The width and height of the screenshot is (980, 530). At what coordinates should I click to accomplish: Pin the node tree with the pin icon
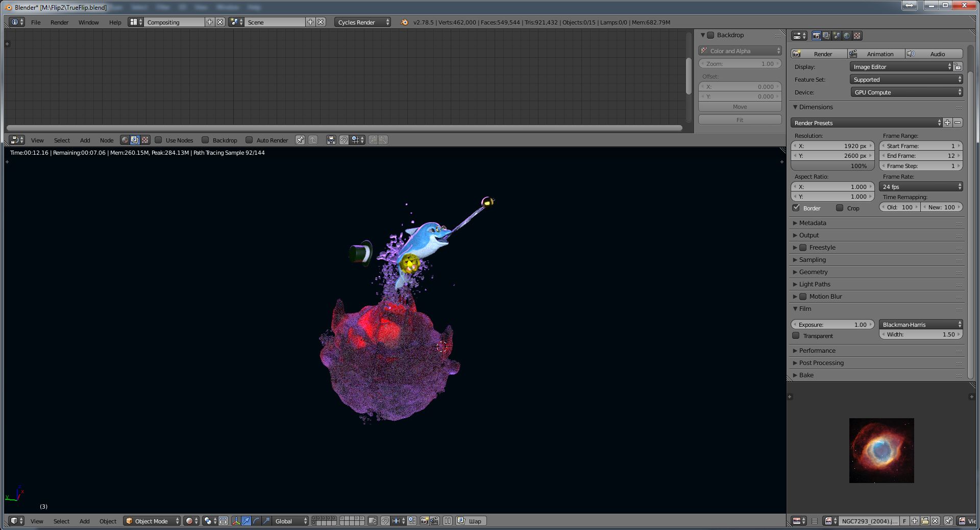[x=300, y=140]
